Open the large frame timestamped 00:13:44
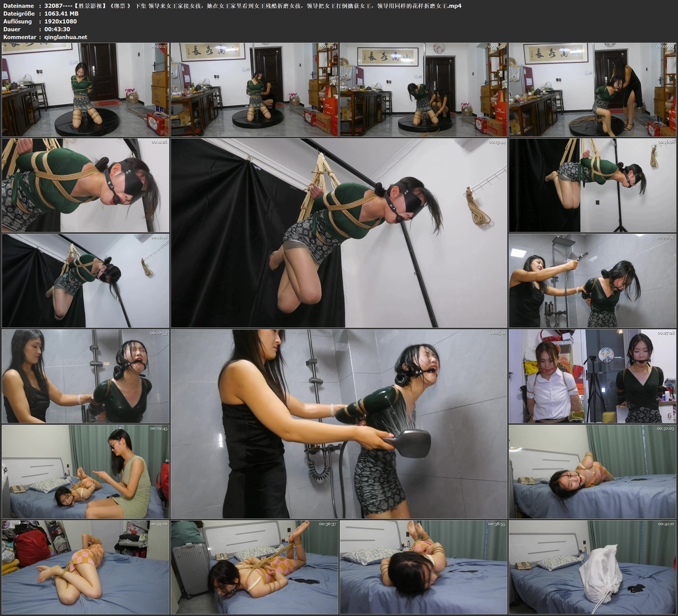 point(339,233)
